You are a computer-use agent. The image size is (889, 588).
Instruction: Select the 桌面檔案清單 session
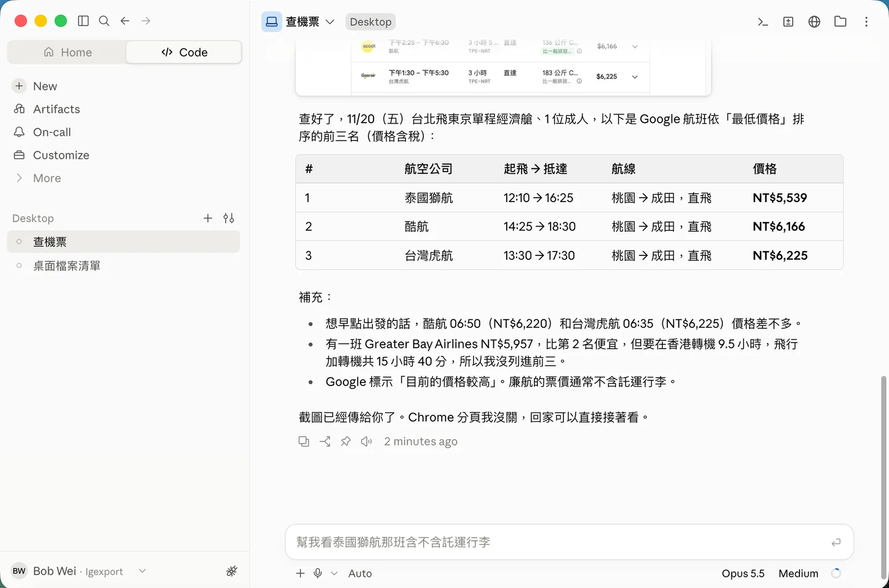pos(123,266)
